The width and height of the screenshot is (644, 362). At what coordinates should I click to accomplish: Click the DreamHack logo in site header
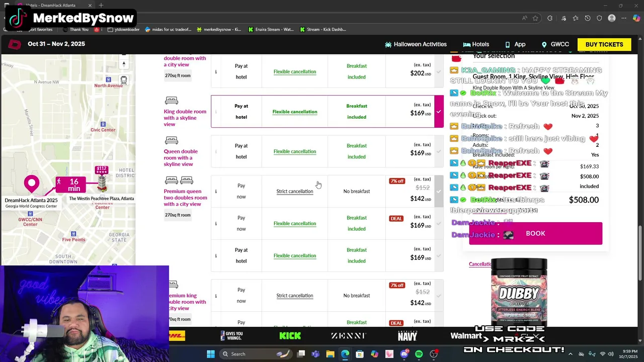[x=15, y=44]
